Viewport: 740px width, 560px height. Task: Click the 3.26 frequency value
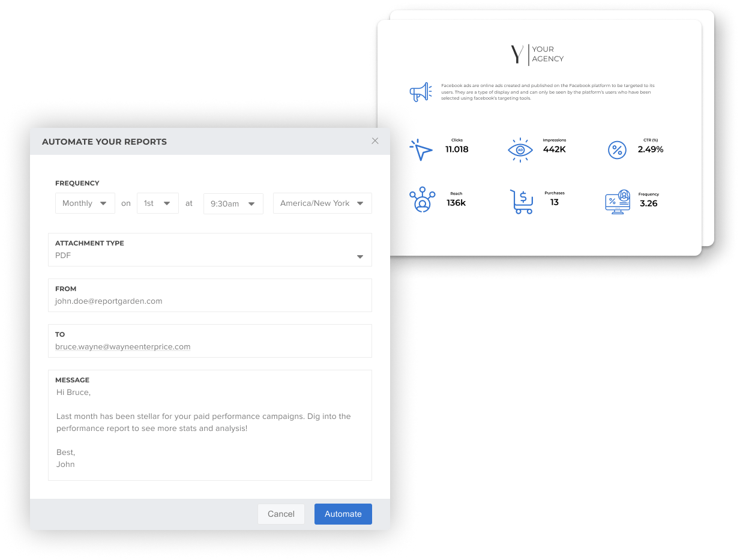(x=649, y=203)
